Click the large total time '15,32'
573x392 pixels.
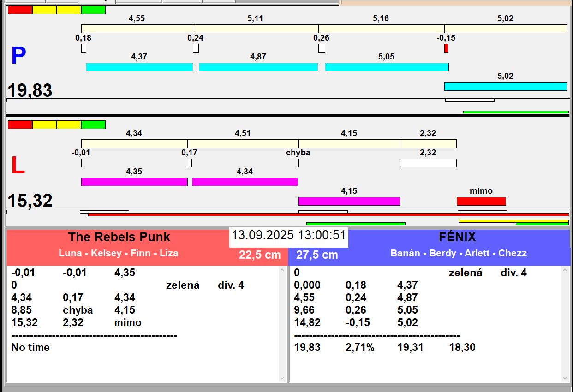click(x=30, y=201)
